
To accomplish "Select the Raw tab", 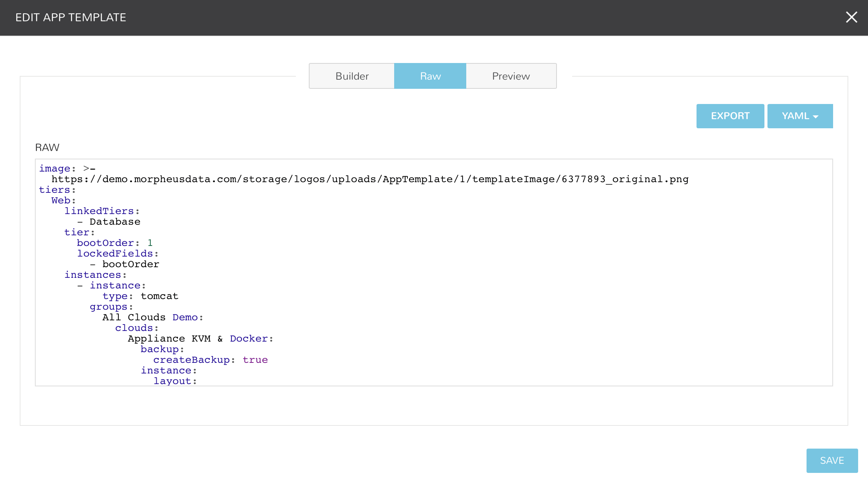I will point(430,76).
